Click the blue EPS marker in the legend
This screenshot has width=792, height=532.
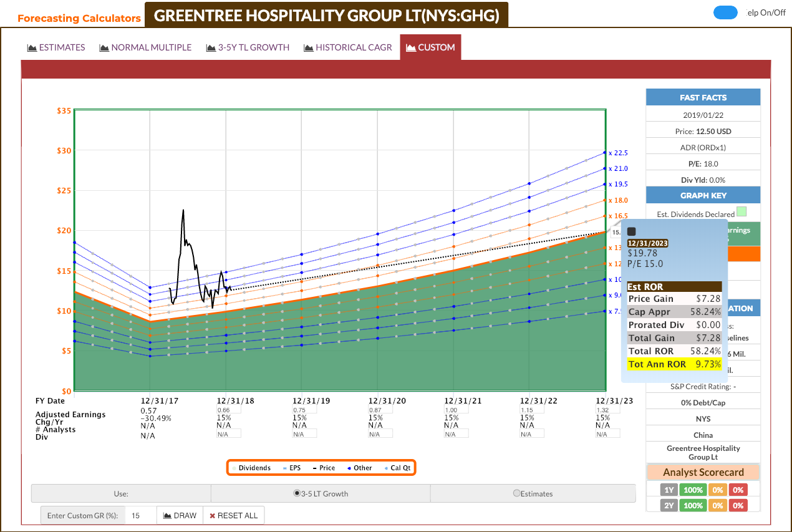pos(284,468)
